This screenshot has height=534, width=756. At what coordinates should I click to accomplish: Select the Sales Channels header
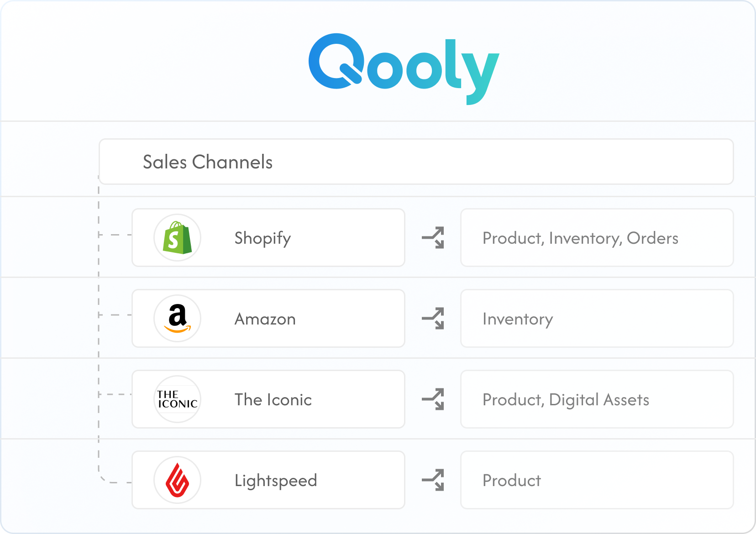pos(415,162)
